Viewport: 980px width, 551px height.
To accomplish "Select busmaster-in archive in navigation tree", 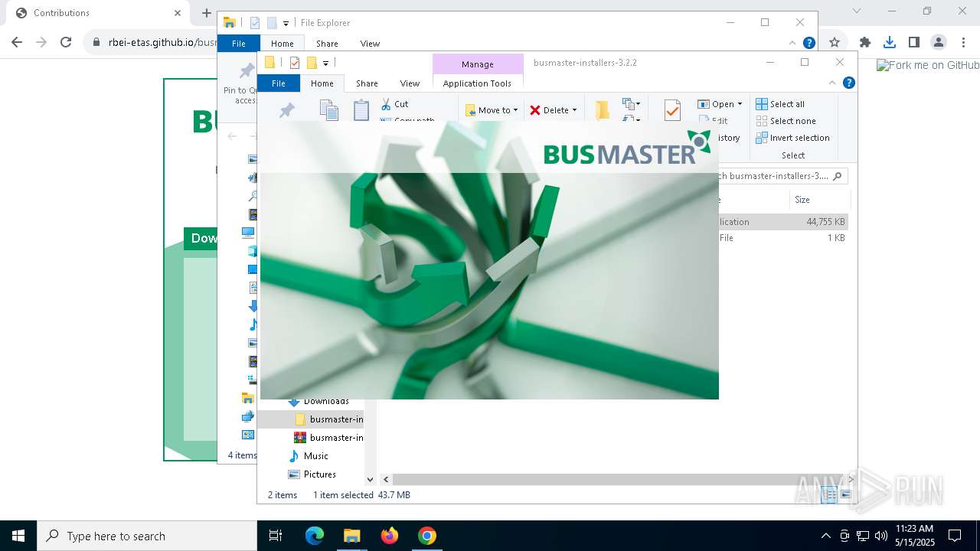I will point(328,437).
